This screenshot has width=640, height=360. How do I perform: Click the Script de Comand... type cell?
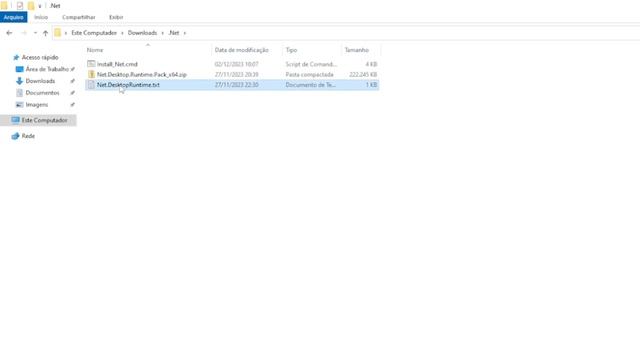pos(311,64)
